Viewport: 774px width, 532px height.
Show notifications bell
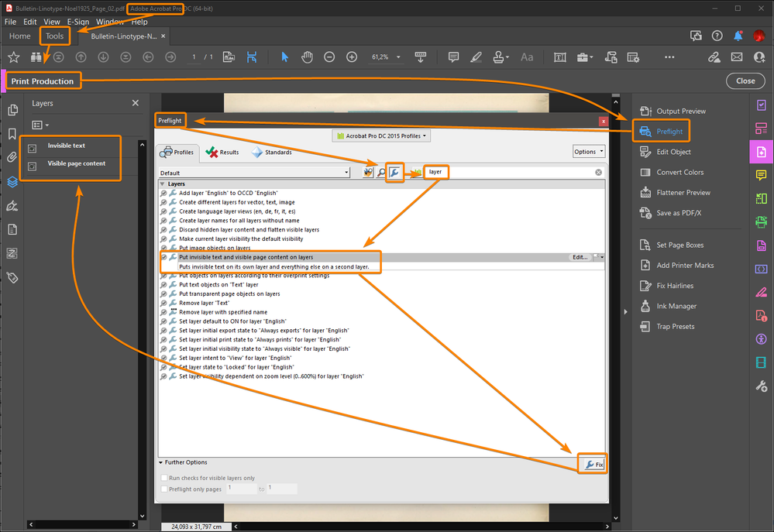pyautogui.click(x=738, y=36)
